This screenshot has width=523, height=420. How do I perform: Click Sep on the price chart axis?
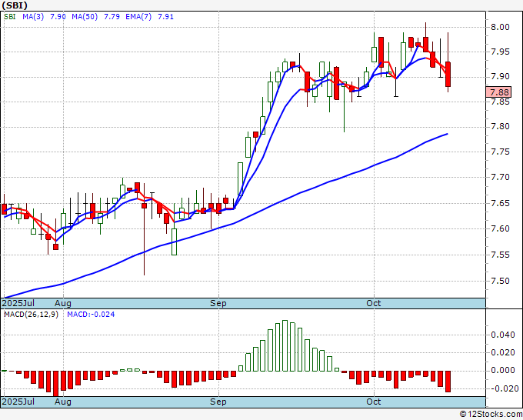[218, 303]
